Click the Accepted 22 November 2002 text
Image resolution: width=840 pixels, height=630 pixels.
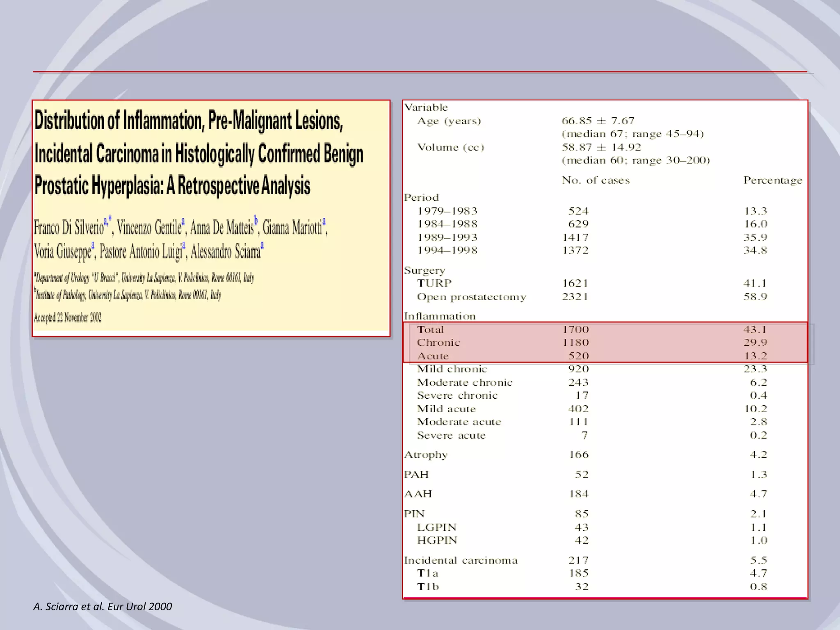[x=68, y=317]
